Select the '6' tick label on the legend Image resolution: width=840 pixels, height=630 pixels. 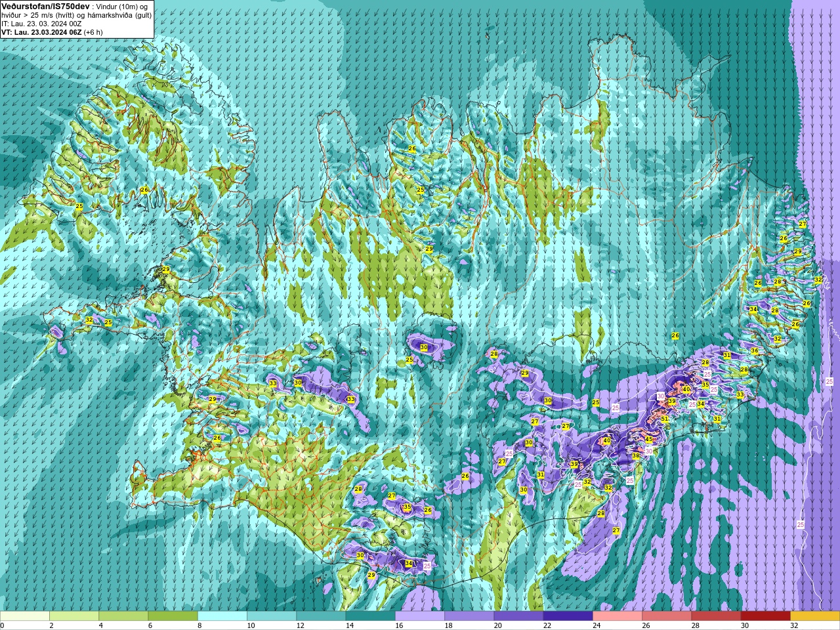150,625
